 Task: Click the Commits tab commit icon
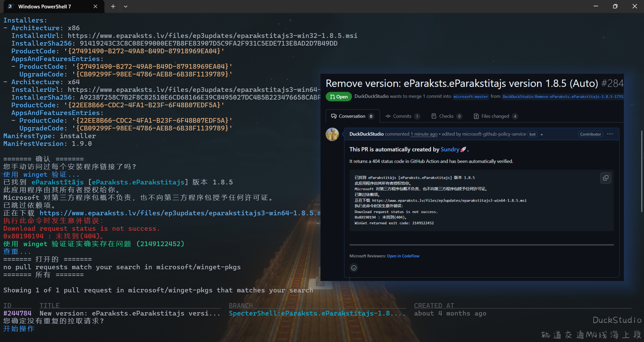coord(388,116)
